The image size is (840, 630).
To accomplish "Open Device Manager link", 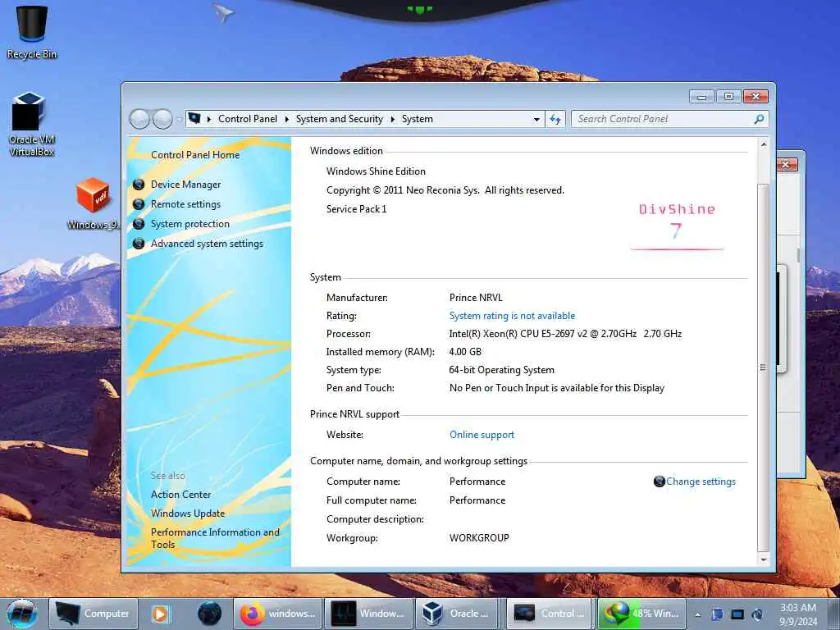I will pyautogui.click(x=186, y=185).
